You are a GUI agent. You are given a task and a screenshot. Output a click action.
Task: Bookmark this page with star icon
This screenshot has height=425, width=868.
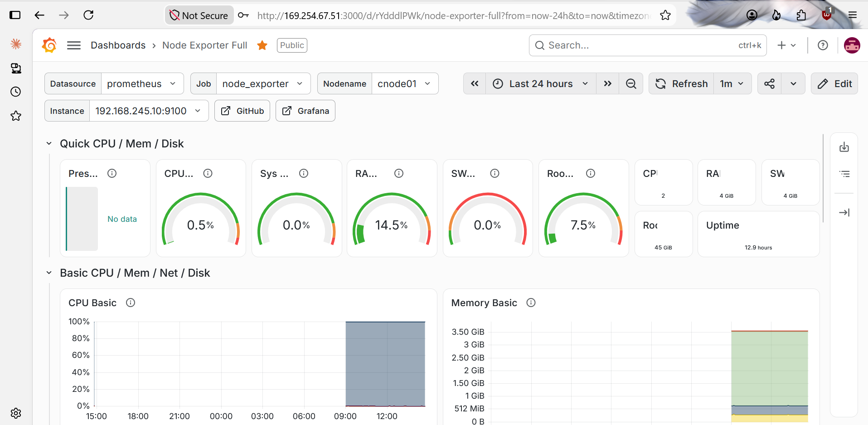pyautogui.click(x=665, y=15)
